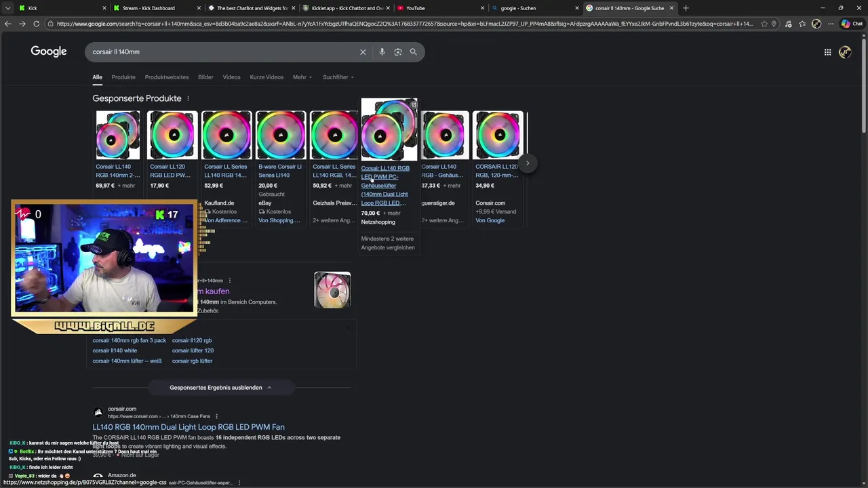Open Kaufland.de 52,99 € fan product image

pos(226,135)
